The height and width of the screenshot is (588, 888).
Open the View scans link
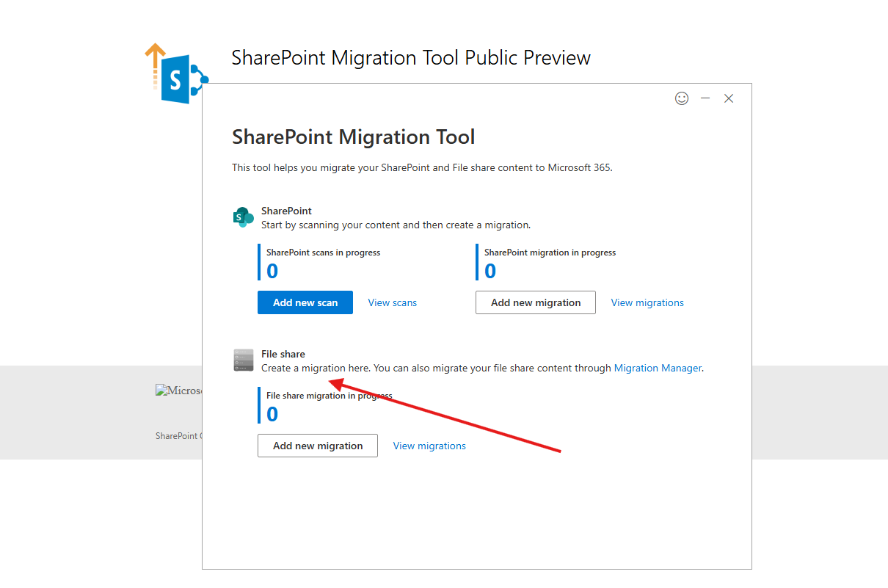(x=392, y=302)
